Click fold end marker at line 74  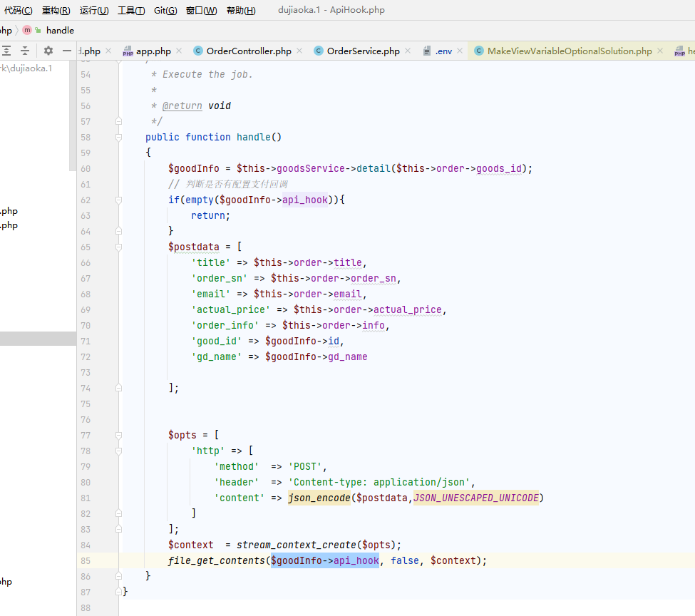pyautogui.click(x=118, y=388)
